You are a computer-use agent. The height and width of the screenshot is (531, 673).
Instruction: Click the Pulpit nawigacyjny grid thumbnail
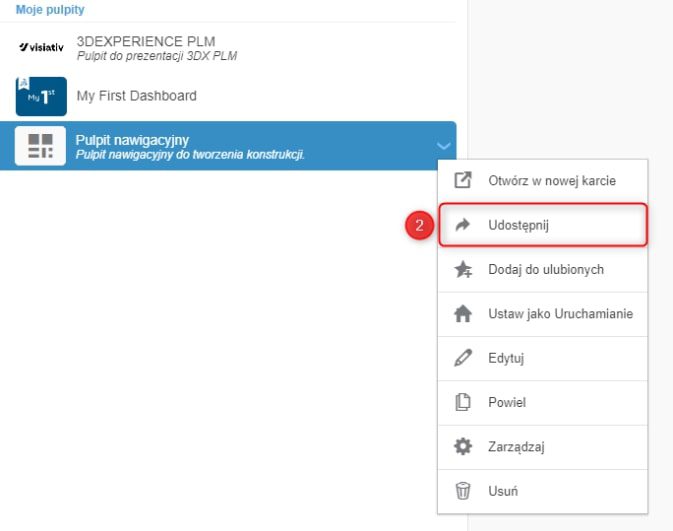(40, 146)
